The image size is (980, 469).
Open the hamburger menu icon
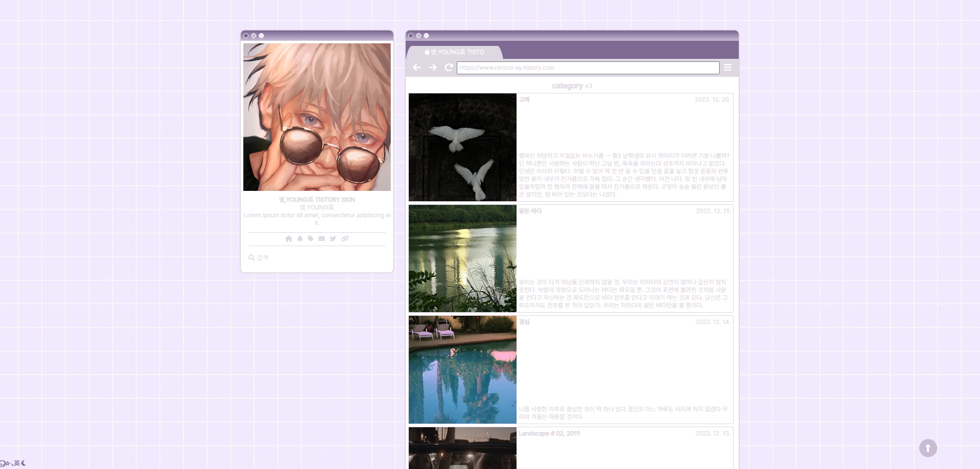(727, 68)
